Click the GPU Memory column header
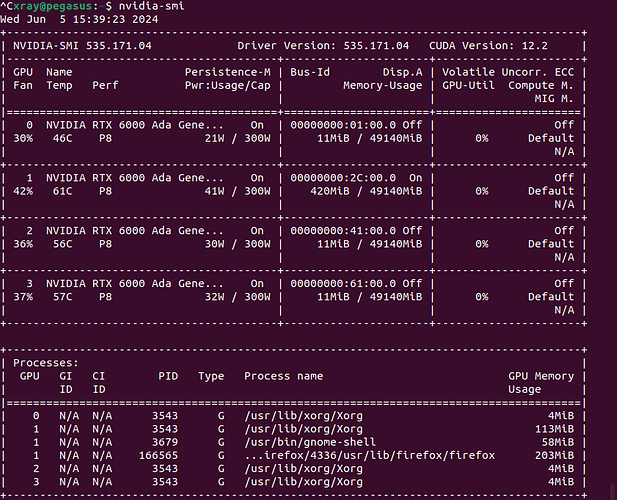The width and height of the screenshot is (617, 500). pos(541,376)
